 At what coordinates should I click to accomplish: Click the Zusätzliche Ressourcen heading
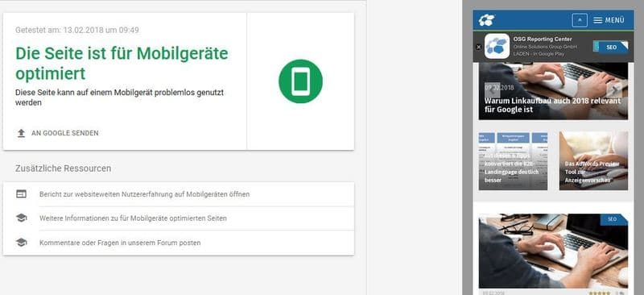(64, 168)
